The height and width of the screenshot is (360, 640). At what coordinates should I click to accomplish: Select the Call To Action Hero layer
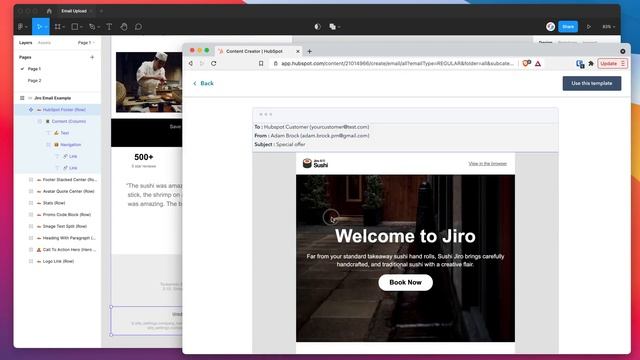click(69, 249)
